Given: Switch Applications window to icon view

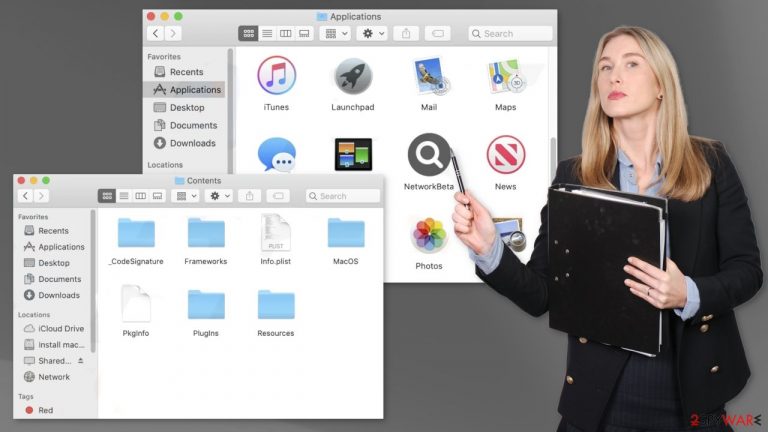Looking at the screenshot, I should pyautogui.click(x=248, y=33).
